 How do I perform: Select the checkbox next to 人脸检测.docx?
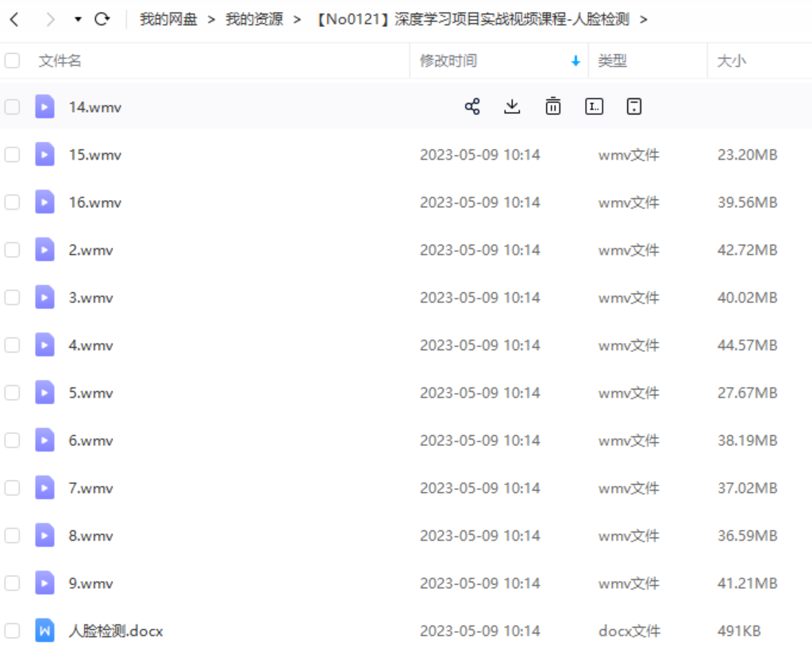coord(12,631)
